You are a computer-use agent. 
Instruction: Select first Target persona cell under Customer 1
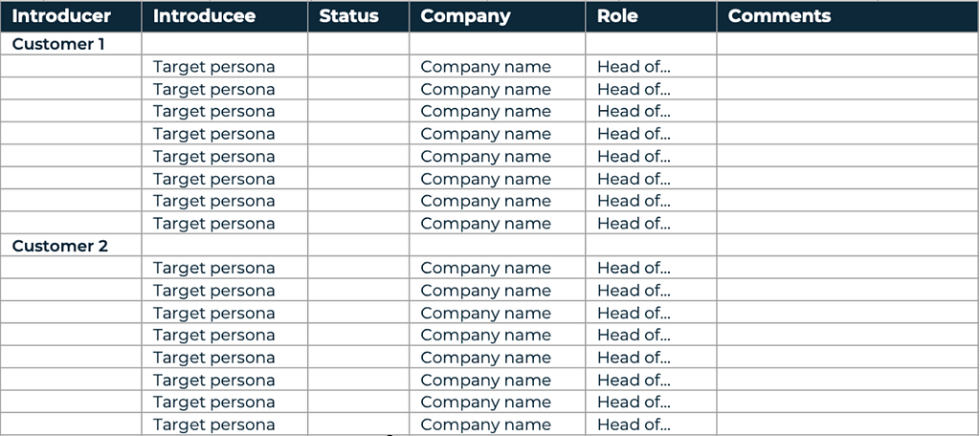coord(224,66)
